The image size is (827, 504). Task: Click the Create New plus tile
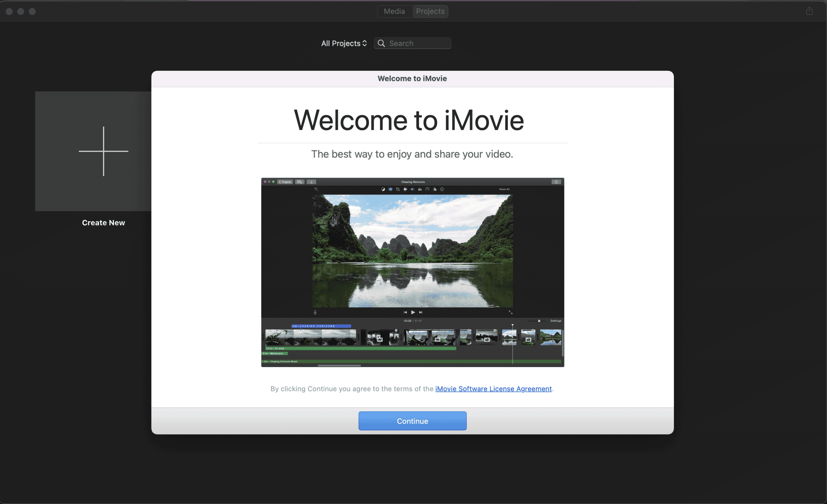103,151
